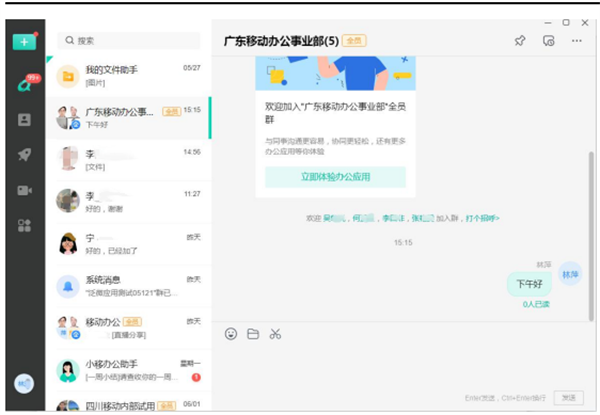Open the apps grid icon in sidebar
The height and width of the screenshot is (415, 600).
coord(24,225)
